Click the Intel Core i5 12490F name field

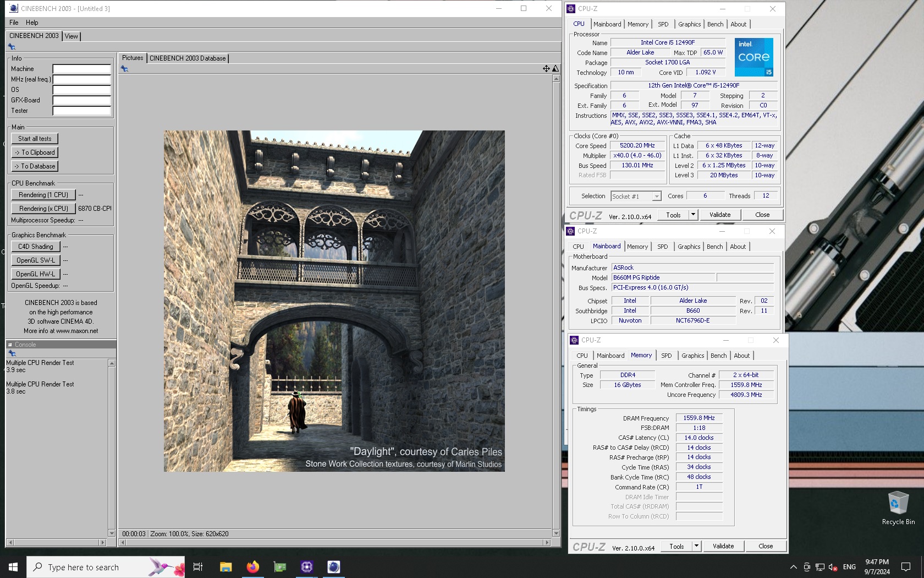pyautogui.click(x=668, y=42)
